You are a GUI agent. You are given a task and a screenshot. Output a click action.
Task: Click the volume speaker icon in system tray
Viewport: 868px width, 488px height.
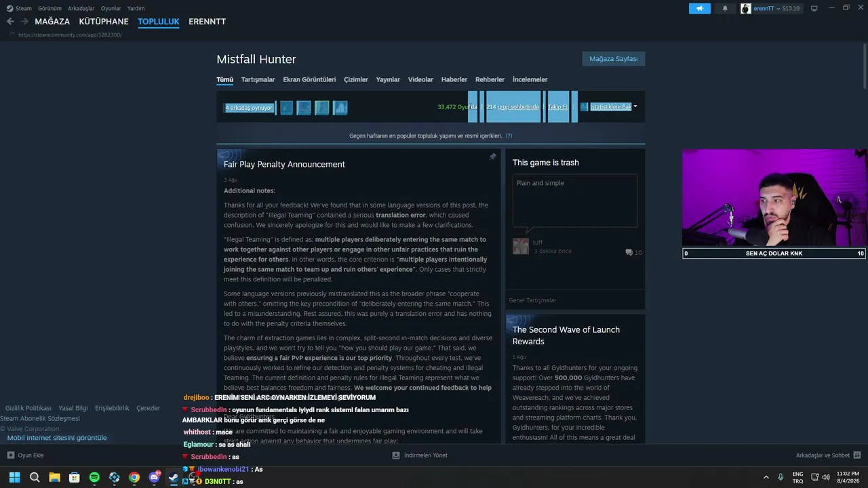click(x=826, y=477)
